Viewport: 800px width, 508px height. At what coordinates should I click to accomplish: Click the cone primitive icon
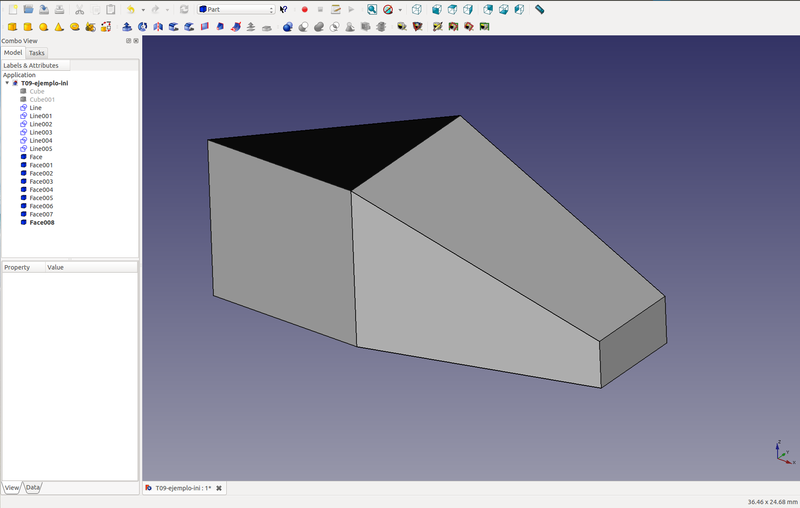click(60, 27)
